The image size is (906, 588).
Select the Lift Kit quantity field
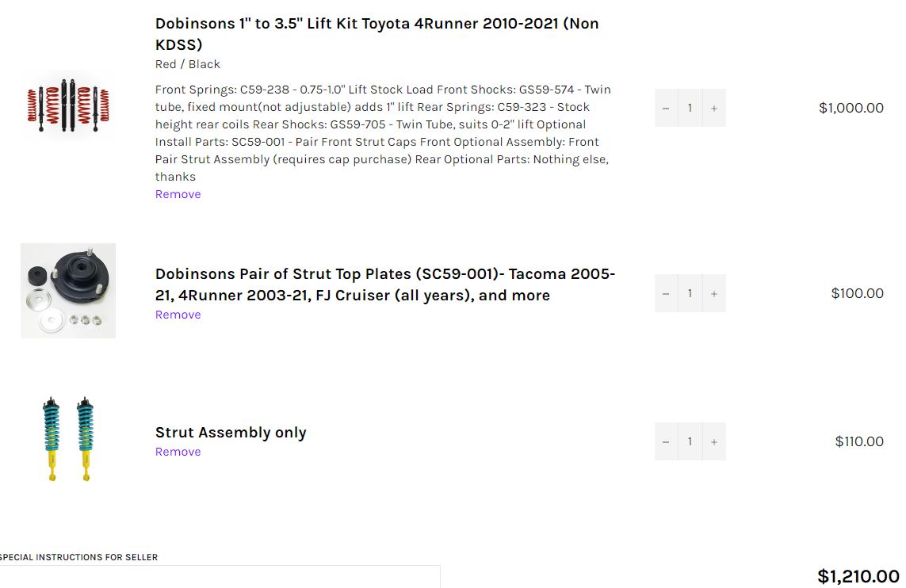click(x=690, y=108)
